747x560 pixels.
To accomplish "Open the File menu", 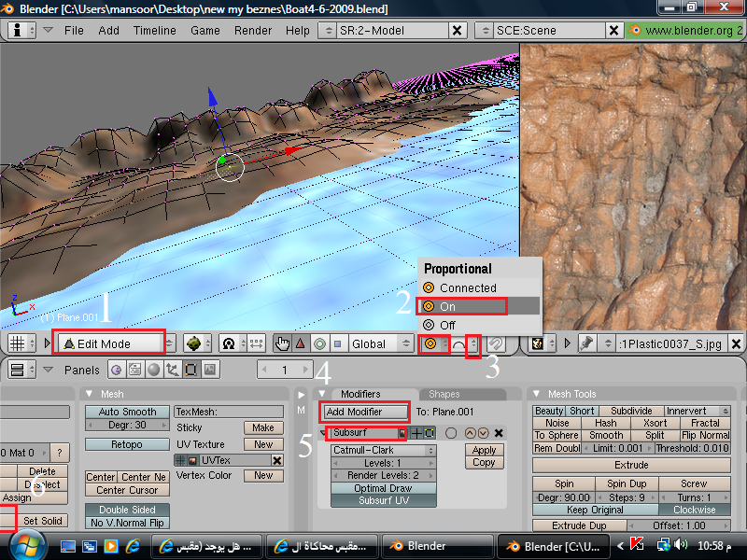I will pyautogui.click(x=74, y=31).
